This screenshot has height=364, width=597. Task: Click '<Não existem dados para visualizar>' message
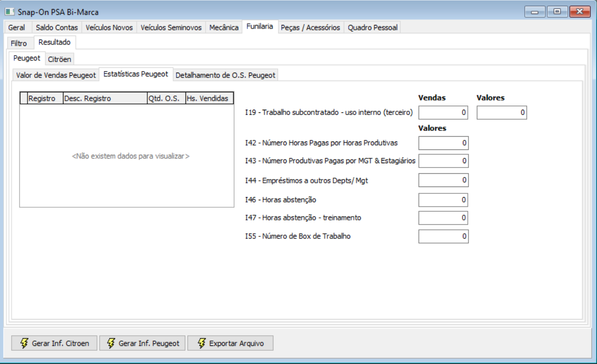(x=131, y=156)
